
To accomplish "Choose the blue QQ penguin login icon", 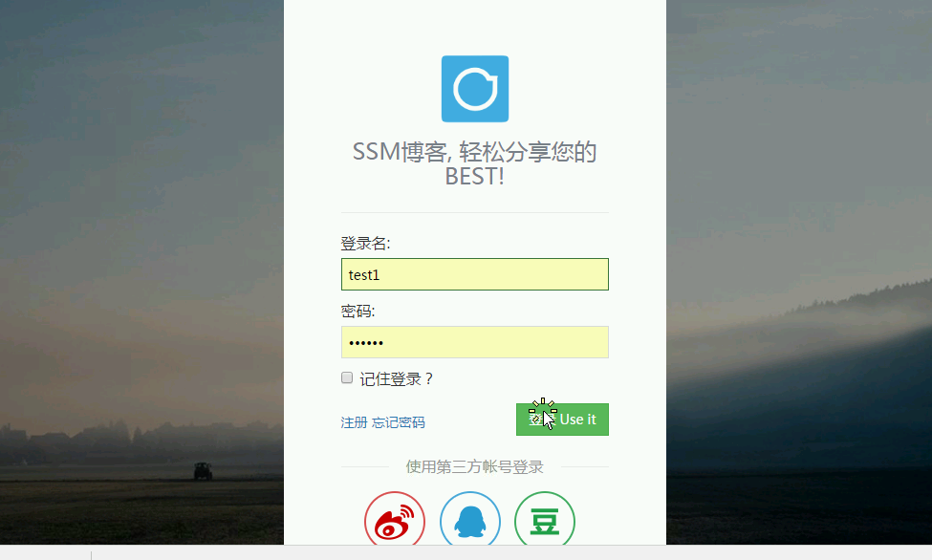I will pos(470,518).
